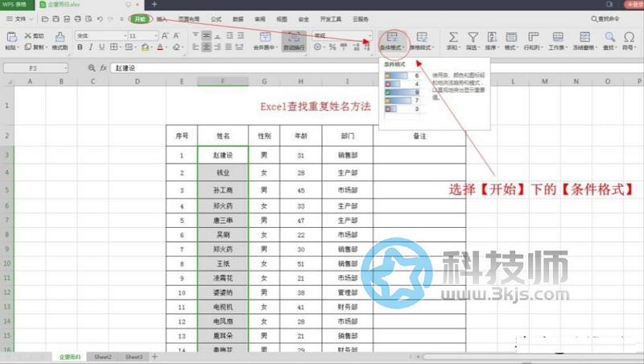The image size is (644, 364).
Task: Click the Align Left icon
Action: [196, 48]
